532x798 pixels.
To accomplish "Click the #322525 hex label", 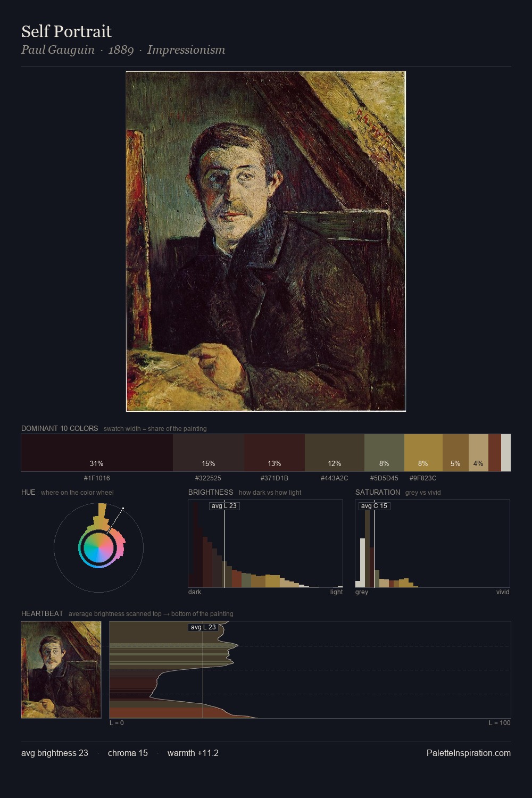I will [208, 478].
